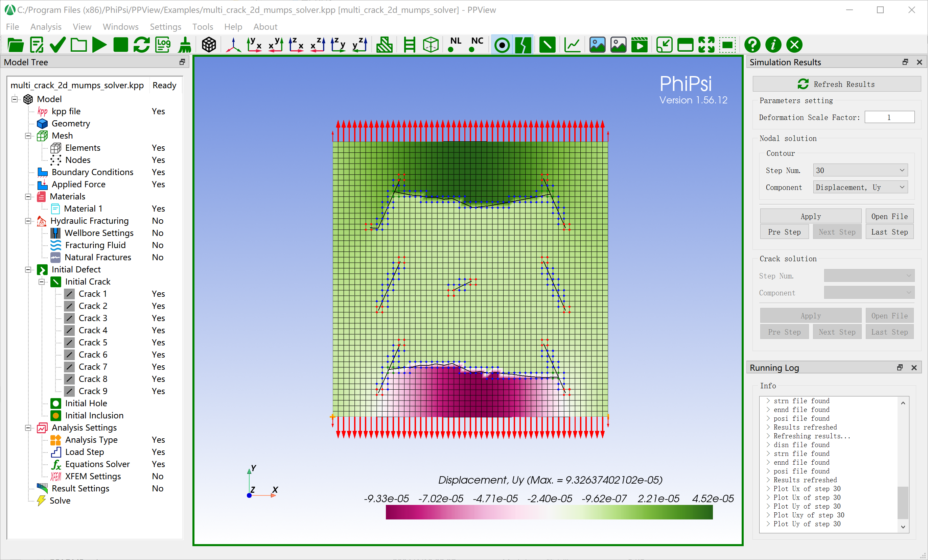Click the nodal Last Step button

(x=889, y=232)
